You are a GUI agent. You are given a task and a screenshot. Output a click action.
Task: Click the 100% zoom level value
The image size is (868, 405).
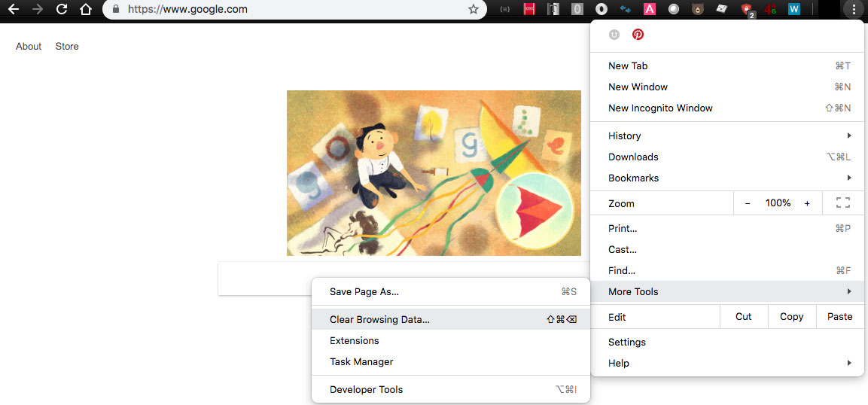[x=778, y=203]
